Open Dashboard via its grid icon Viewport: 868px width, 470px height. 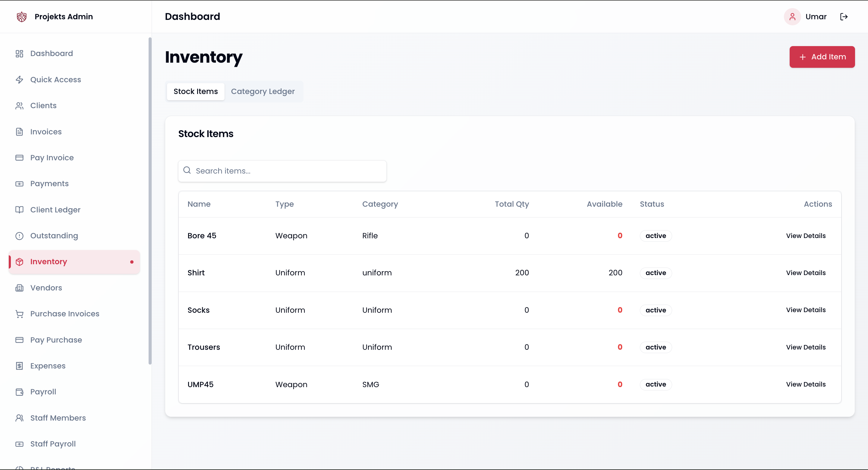tap(19, 54)
